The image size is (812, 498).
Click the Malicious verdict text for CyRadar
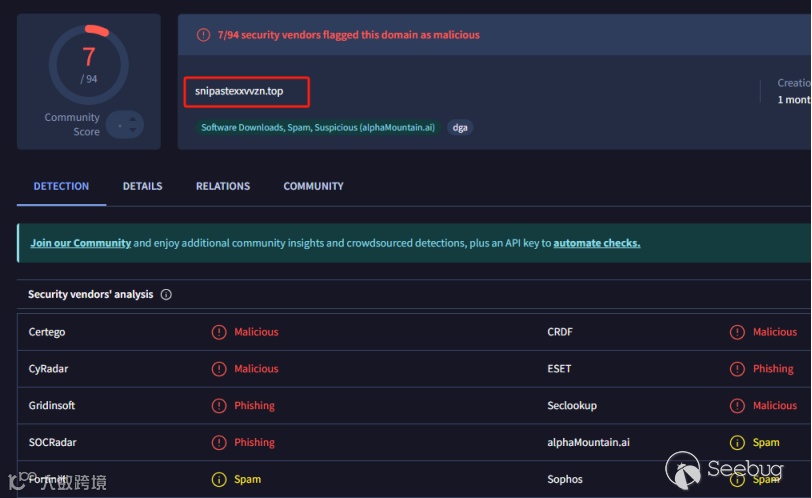pyautogui.click(x=256, y=369)
